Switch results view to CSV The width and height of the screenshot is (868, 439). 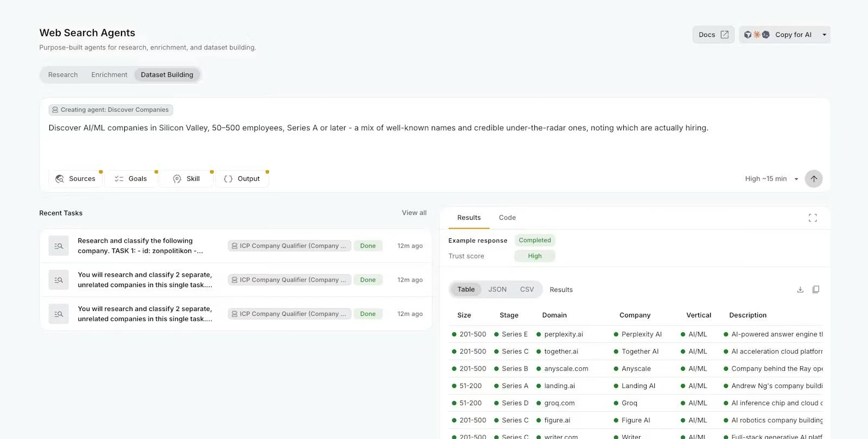point(527,289)
